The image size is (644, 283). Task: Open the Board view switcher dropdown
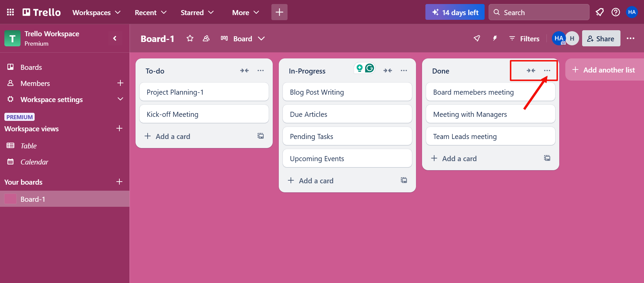(243, 39)
